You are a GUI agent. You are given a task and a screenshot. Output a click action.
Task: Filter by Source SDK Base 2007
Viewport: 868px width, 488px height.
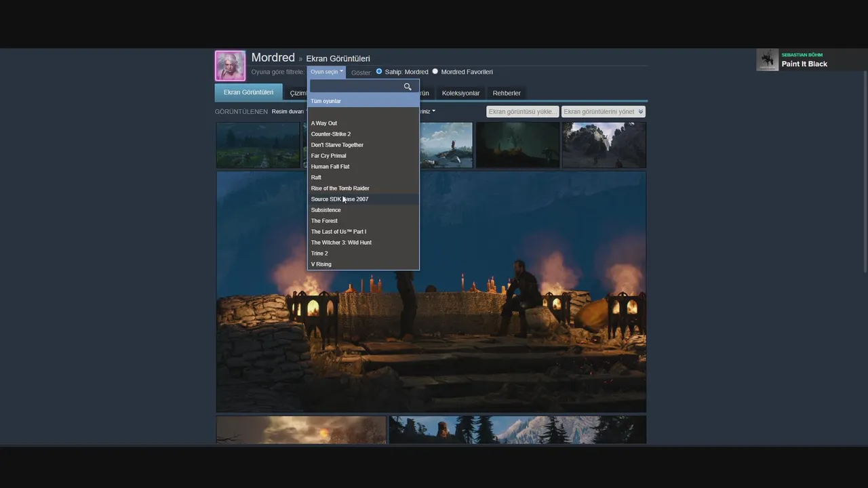[363, 199]
